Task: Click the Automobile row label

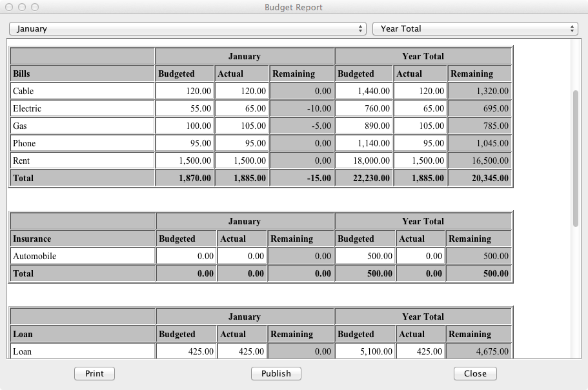Action: point(83,257)
